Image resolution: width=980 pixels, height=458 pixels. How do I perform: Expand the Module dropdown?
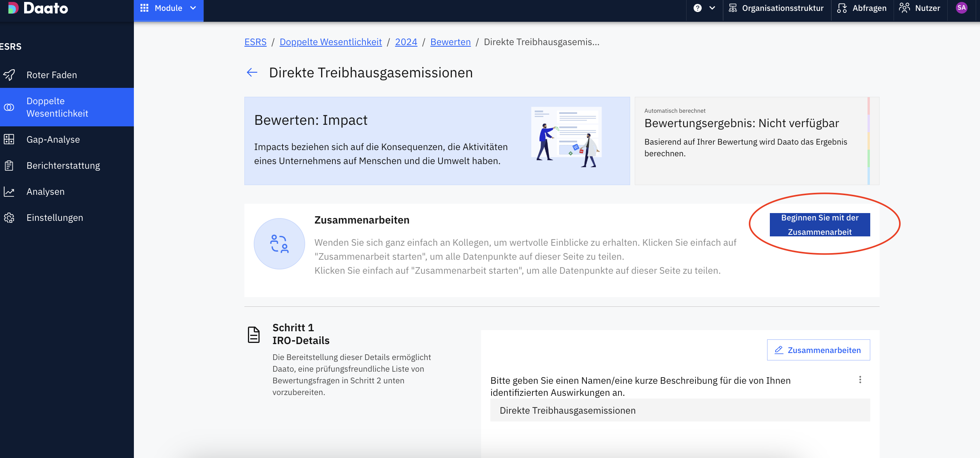click(x=169, y=8)
